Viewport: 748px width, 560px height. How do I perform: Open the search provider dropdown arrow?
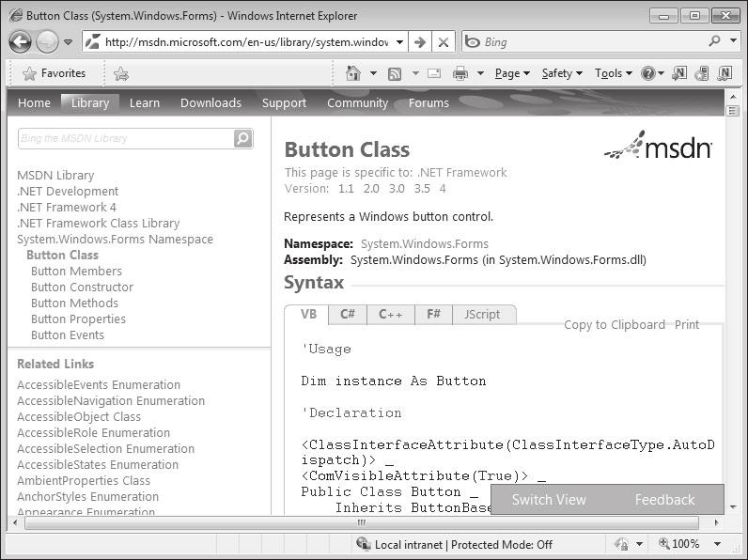pos(734,41)
